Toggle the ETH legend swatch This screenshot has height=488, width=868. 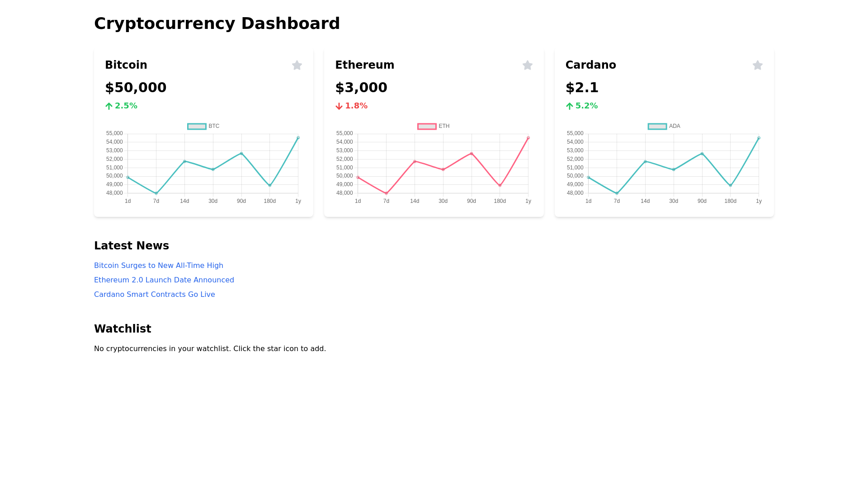pyautogui.click(x=427, y=127)
